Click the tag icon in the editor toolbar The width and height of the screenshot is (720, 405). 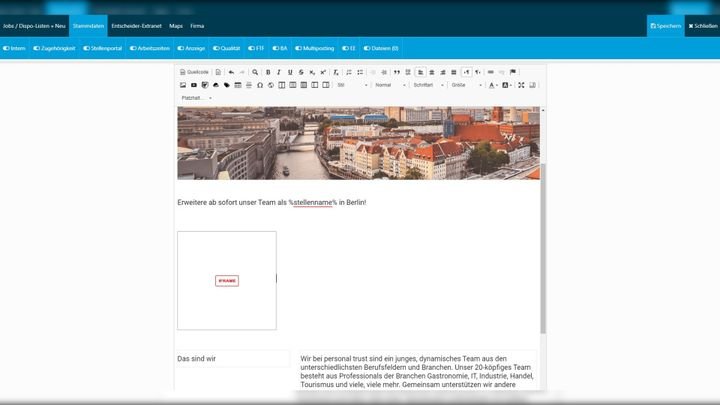coord(227,85)
